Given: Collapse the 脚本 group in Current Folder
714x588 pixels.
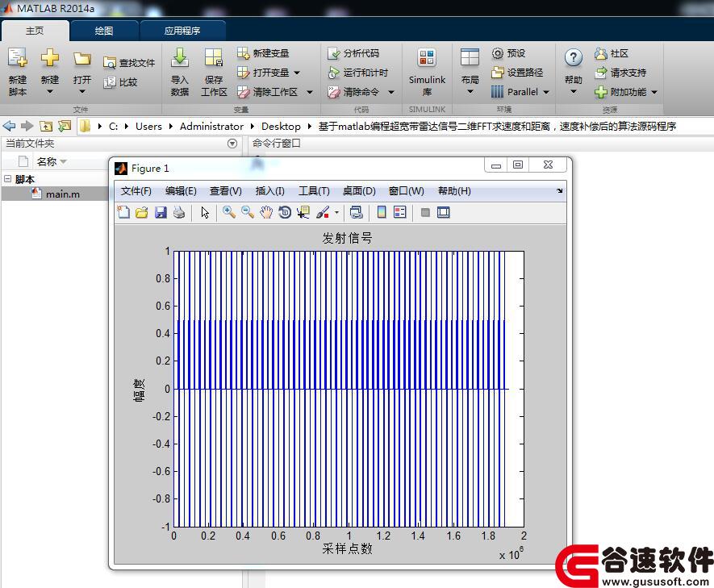Looking at the screenshot, I should pyautogui.click(x=7, y=179).
